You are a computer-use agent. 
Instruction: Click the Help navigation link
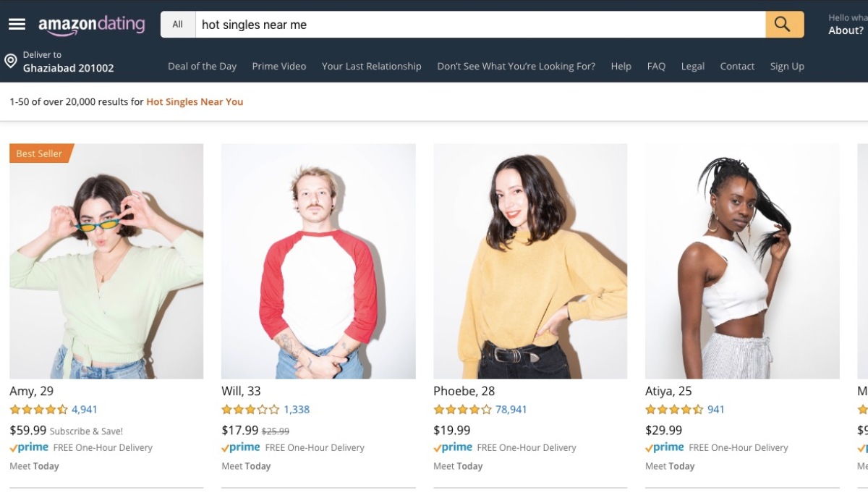(621, 66)
